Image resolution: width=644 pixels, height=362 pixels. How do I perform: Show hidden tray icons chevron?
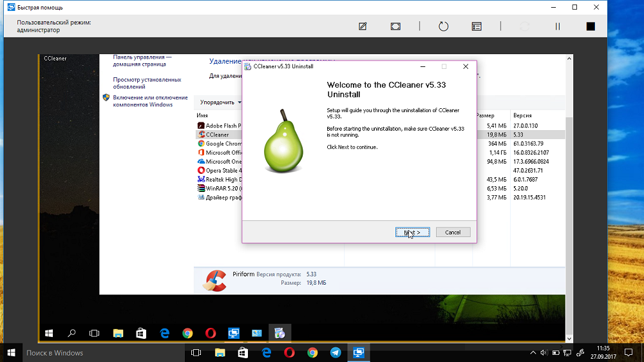(x=533, y=353)
